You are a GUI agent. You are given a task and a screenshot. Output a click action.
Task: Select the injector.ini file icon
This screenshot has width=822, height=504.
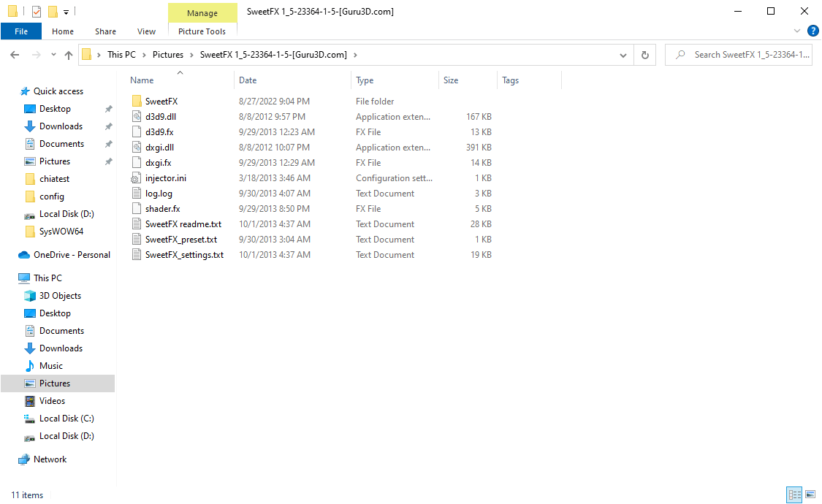(x=137, y=178)
